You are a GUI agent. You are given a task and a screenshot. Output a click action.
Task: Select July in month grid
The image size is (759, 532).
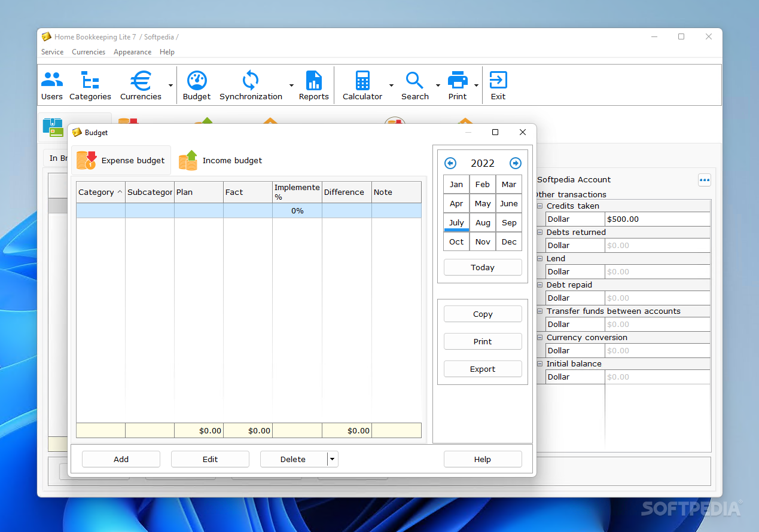click(456, 222)
